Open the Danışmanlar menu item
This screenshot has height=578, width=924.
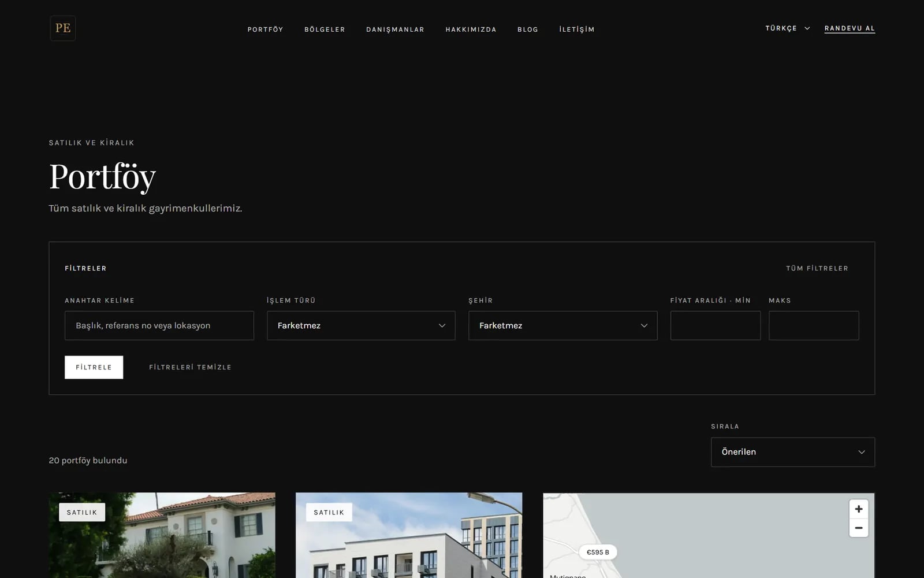click(395, 29)
